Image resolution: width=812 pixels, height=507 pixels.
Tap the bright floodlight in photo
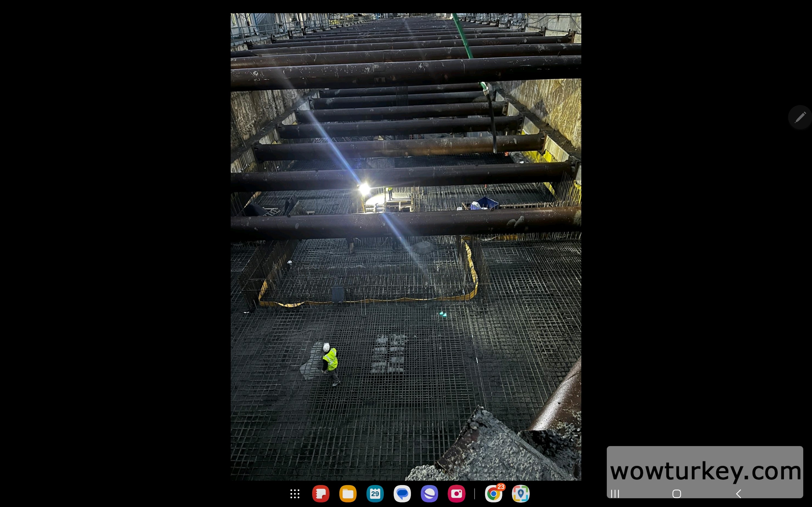[x=364, y=189]
